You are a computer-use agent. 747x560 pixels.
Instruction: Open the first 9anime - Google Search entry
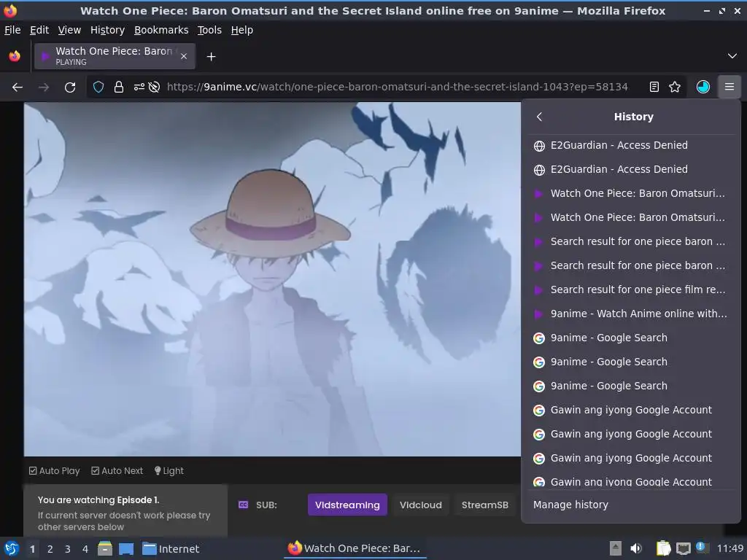(631, 338)
